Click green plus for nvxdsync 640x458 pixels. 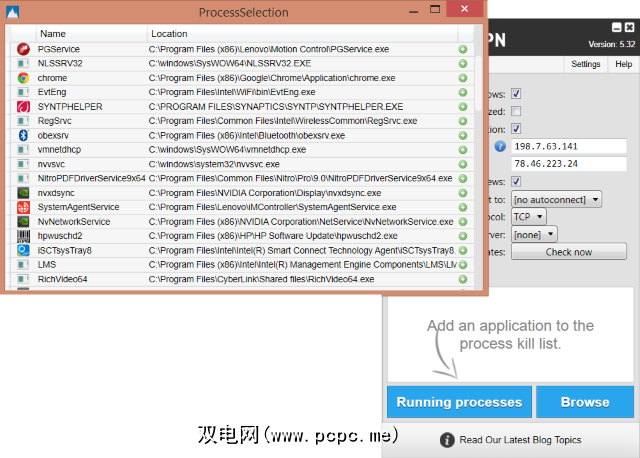coord(462,193)
